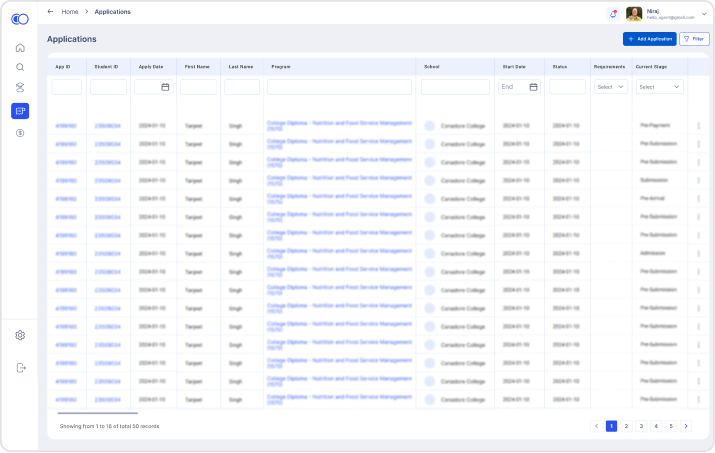The height and width of the screenshot is (453, 715).
Task: Go to page 5 in pagination
Action: (x=671, y=426)
